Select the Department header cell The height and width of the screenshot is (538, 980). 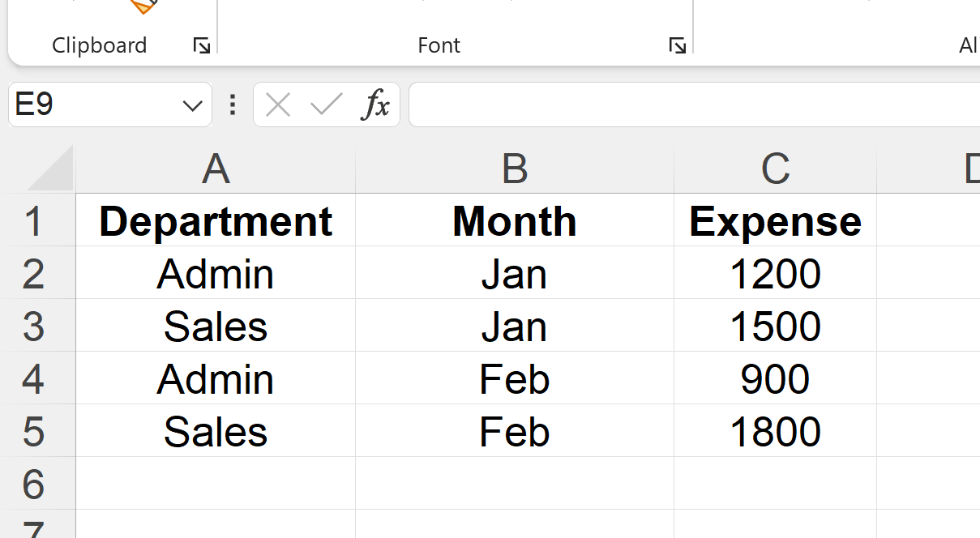(x=216, y=220)
